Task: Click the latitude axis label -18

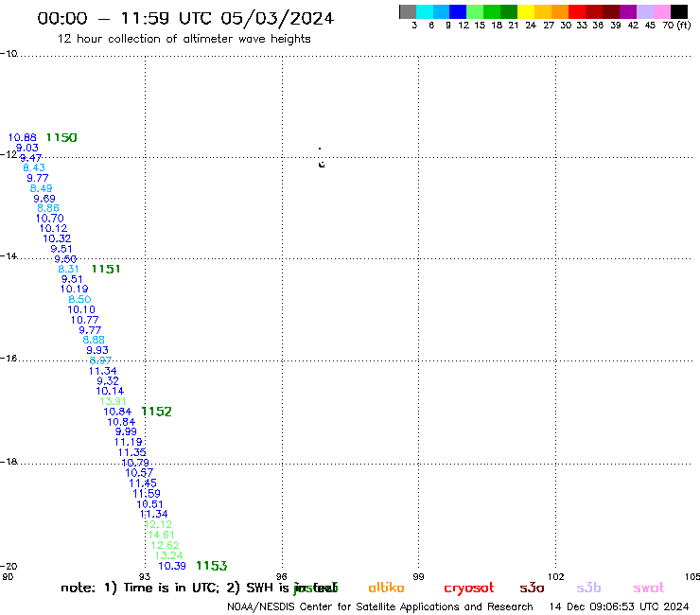Action: 9,462
